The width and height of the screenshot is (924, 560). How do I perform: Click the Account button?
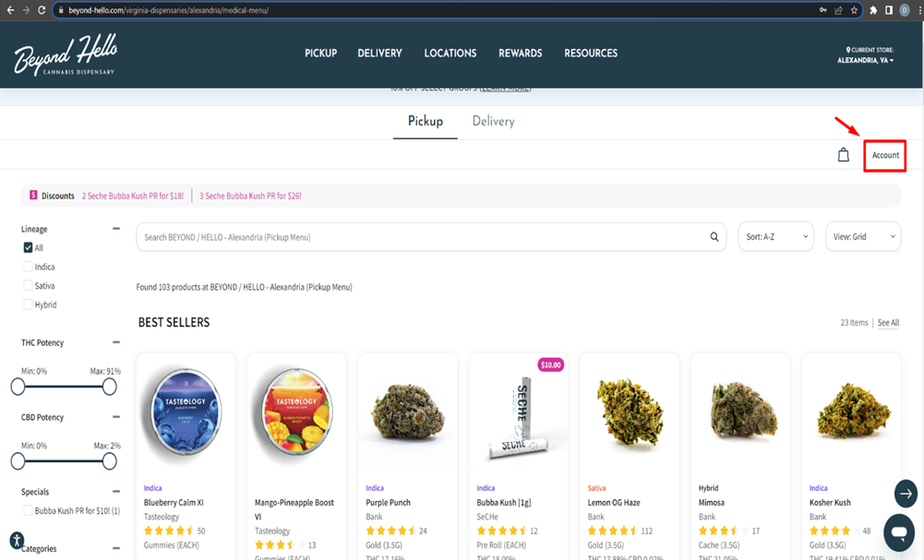click(x=884, y=155)
